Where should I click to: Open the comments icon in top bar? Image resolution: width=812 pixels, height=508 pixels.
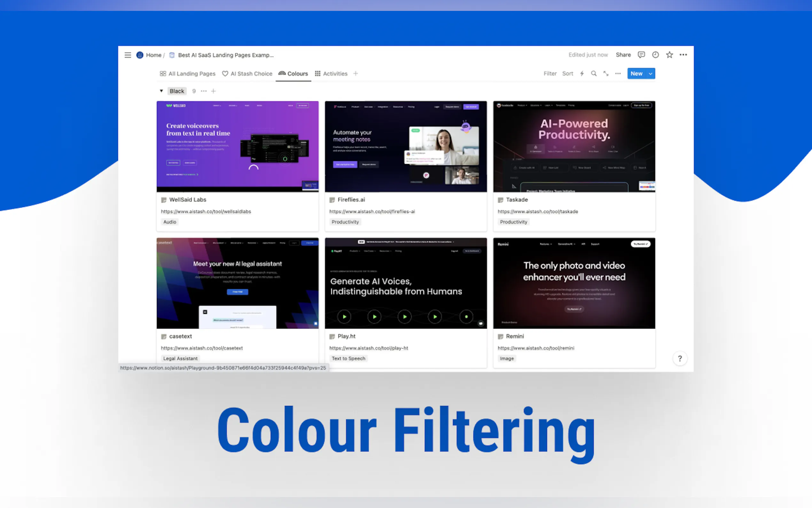point(641,55)
